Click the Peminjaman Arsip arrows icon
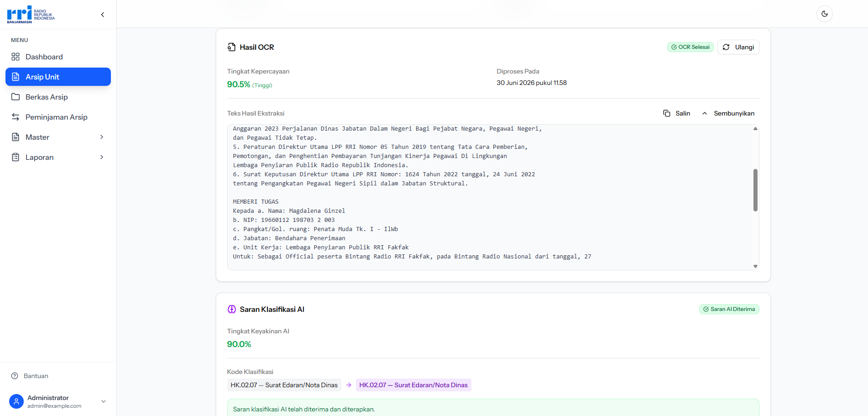Image resolution: width=868 pixels, height=416 pixels. pyautogui.click(x=16, y=117)
